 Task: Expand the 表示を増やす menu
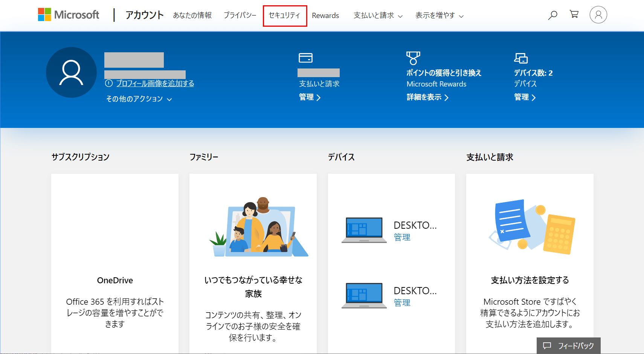[x=439, y=15]
